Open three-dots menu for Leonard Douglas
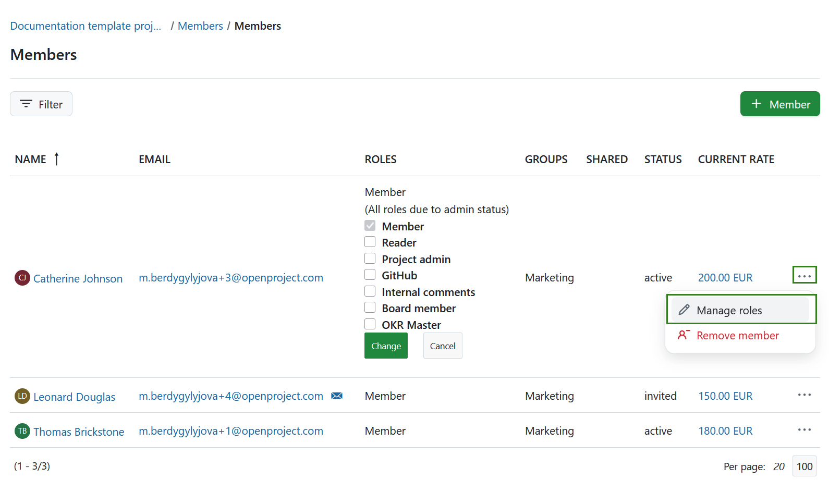This screenshot has height=504, width=829. coord(804,395)
